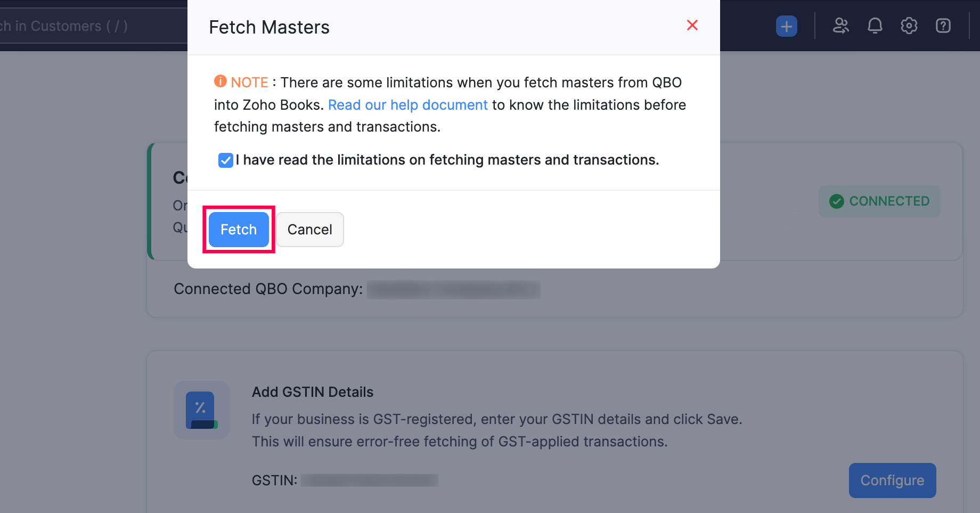Click the blurred GSTIN number value
The width and height of the screenshot is (980, 513).
pyautogui.click(x=369, y=481)
